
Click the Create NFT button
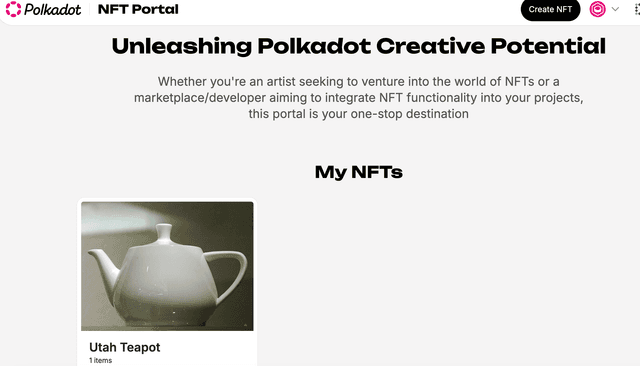pos(550,9)
